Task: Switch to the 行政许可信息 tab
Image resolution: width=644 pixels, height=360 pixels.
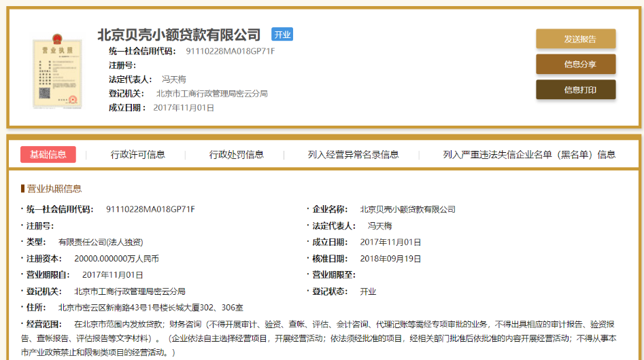Action: [137, 155]
